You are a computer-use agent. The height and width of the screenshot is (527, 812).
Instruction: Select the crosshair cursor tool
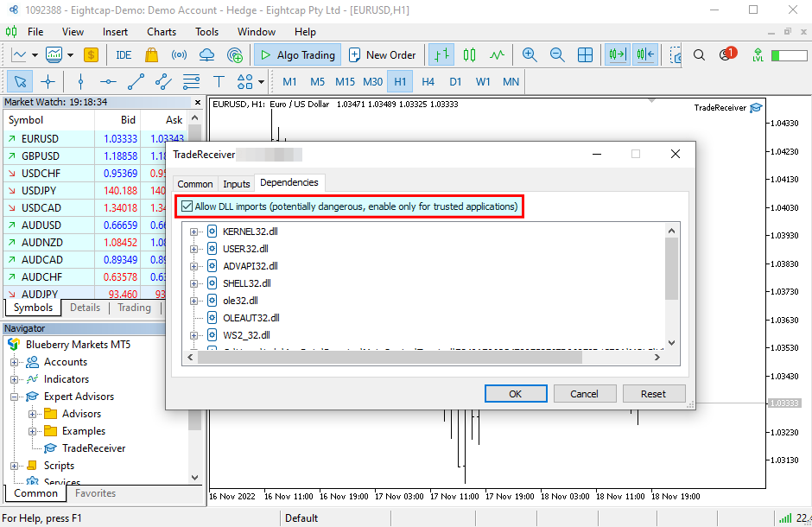tap(48, 82)
